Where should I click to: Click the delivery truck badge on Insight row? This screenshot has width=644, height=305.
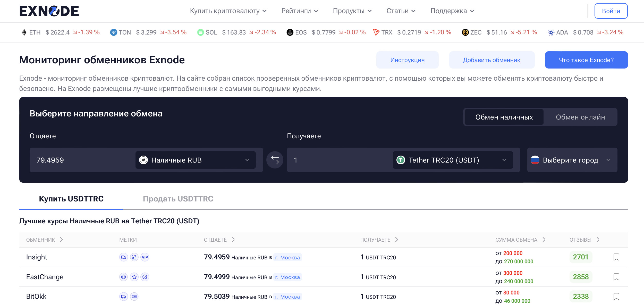pyautogui.click(x=124, y=257)
